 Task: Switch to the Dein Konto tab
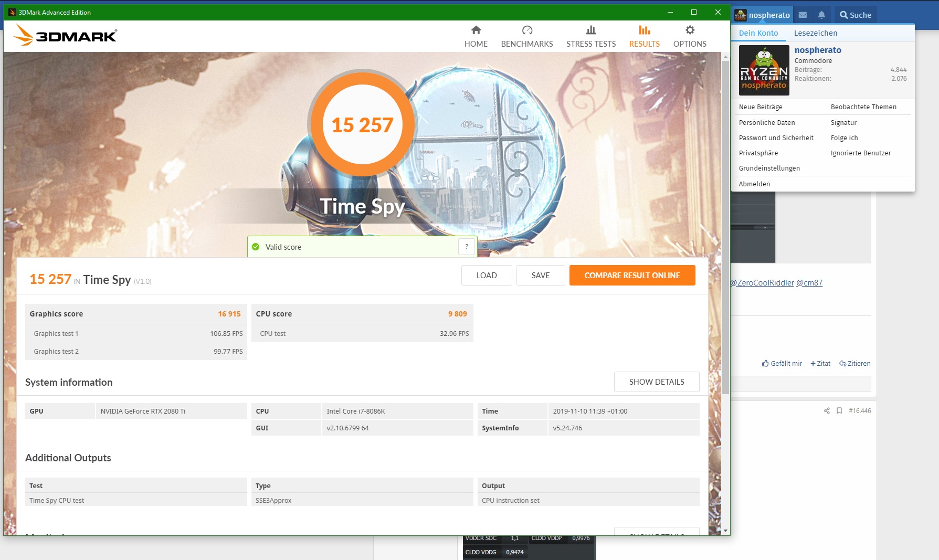pos(758,33)
